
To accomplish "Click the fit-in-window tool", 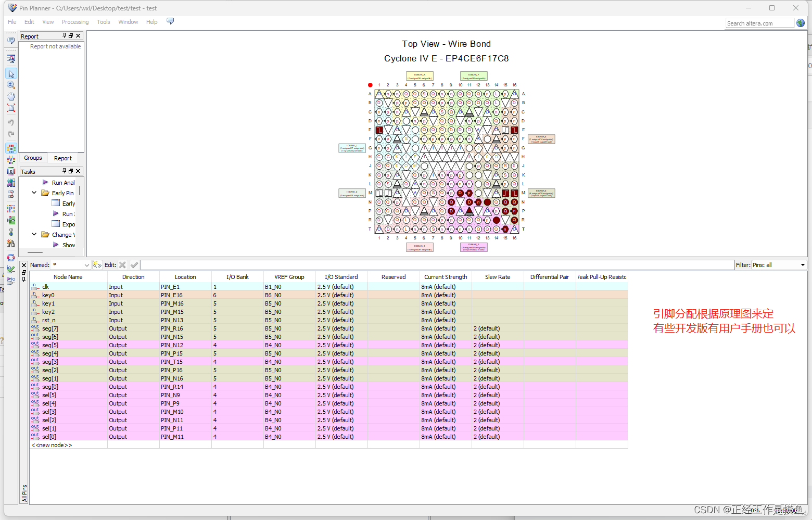I will coord(11,108).
